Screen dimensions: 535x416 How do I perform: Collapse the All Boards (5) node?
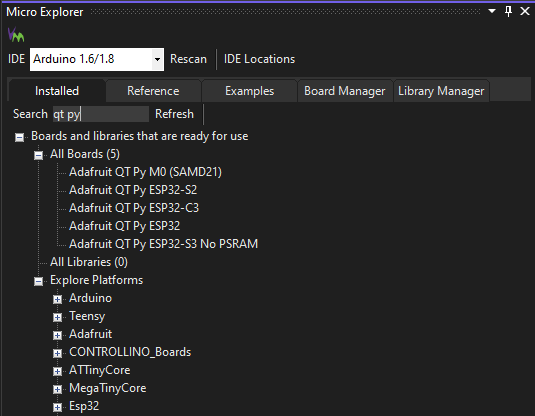[39, 156]
